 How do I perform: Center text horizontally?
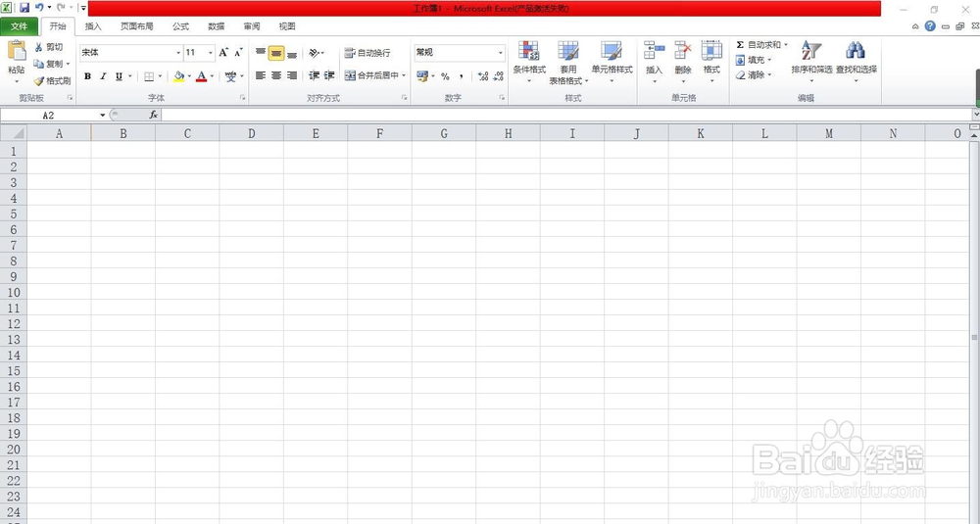click(276, 75)
